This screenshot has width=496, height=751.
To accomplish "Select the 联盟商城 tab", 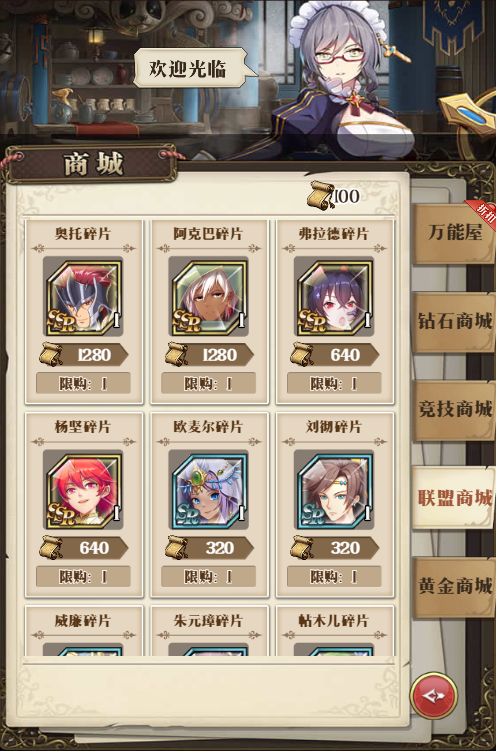I will click(x=454, y=498).
